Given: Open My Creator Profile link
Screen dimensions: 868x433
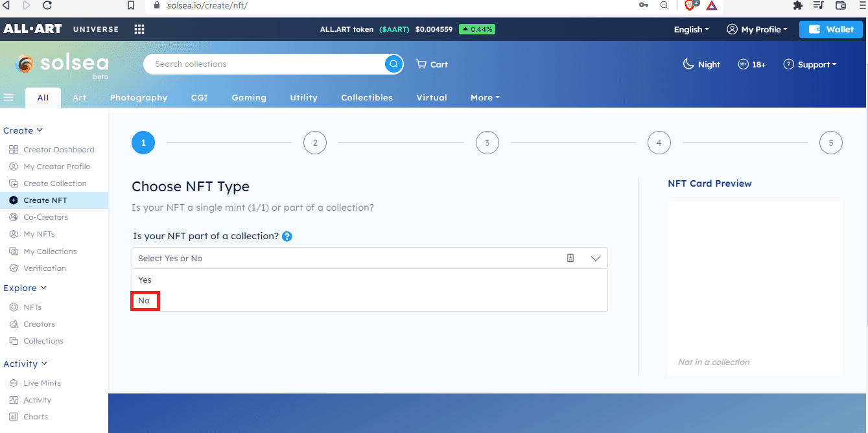Looking at the screenshot, I should click(57, 166).
